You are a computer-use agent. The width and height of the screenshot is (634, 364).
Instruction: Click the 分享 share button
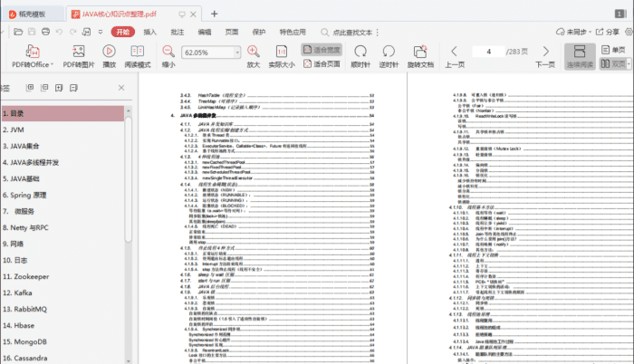click(608, 32)
